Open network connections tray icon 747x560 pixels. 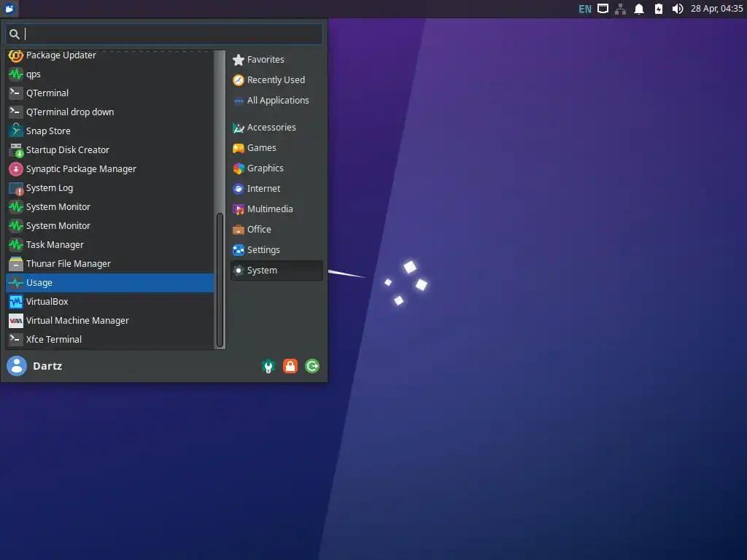tap(620, 9)
